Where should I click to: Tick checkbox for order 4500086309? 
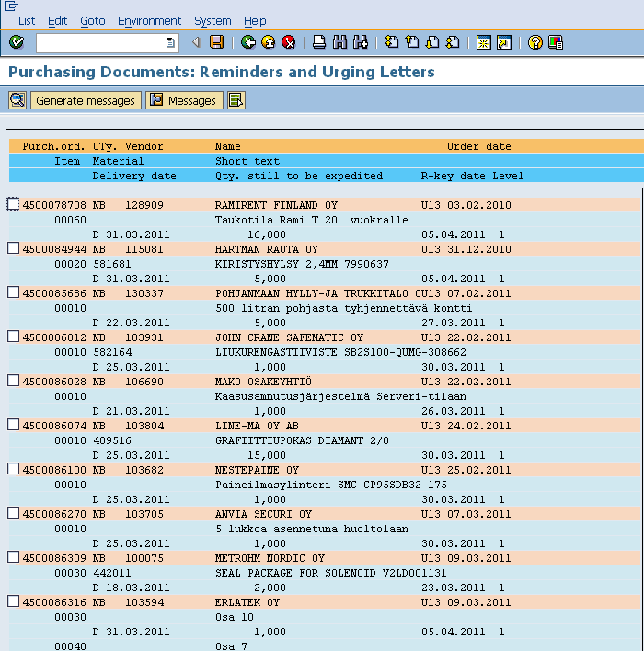[13, 557]
